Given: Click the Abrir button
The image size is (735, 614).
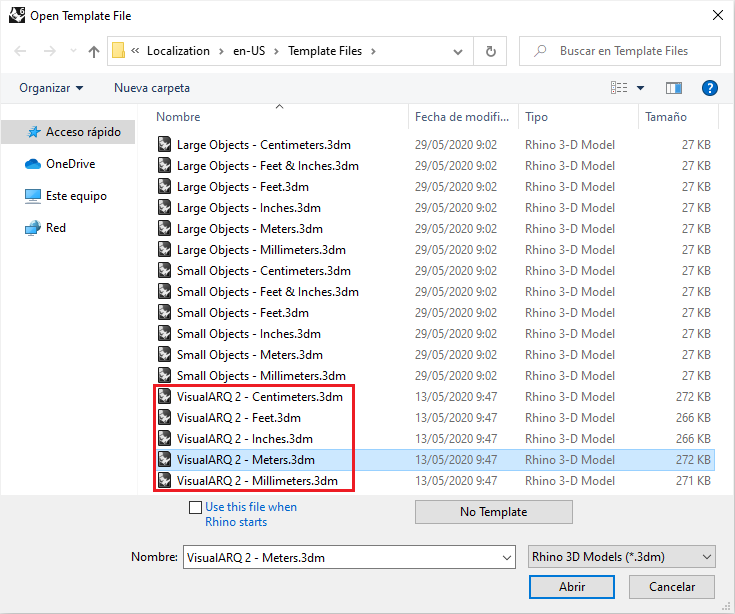Looking at the screenshot, I should (x=572, y=587).
